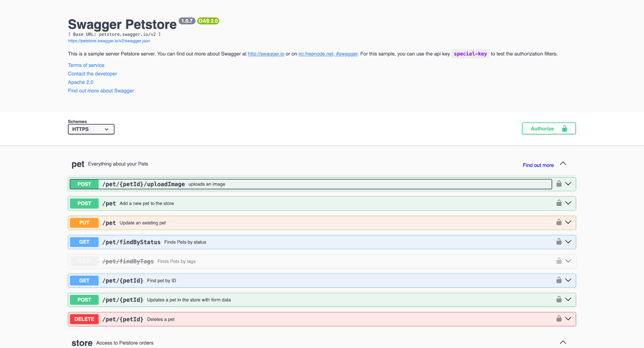Click the "Find pet by ID" description

click(x=162, y=281)
